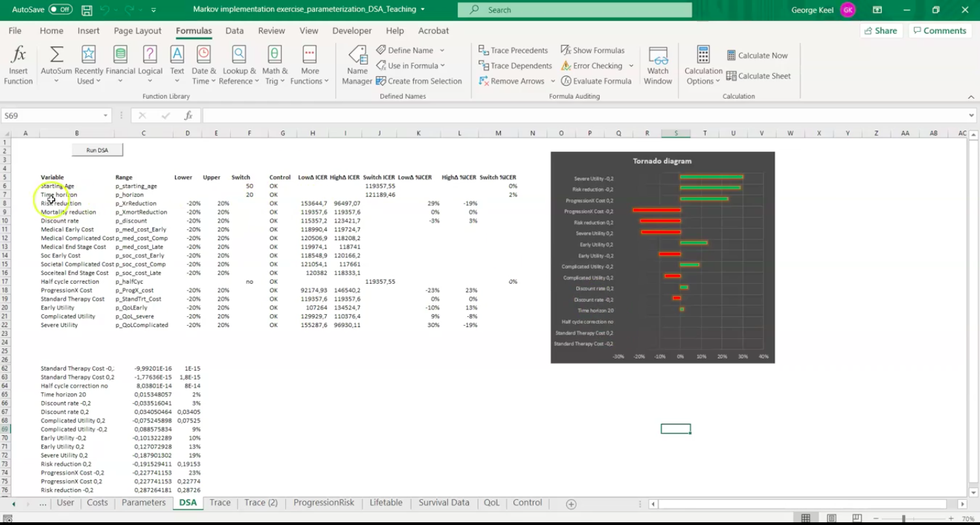This screenshot has width=980, height=525.
Task: Click the Trace Precedents tool
Action: click(x=513, y=50)
